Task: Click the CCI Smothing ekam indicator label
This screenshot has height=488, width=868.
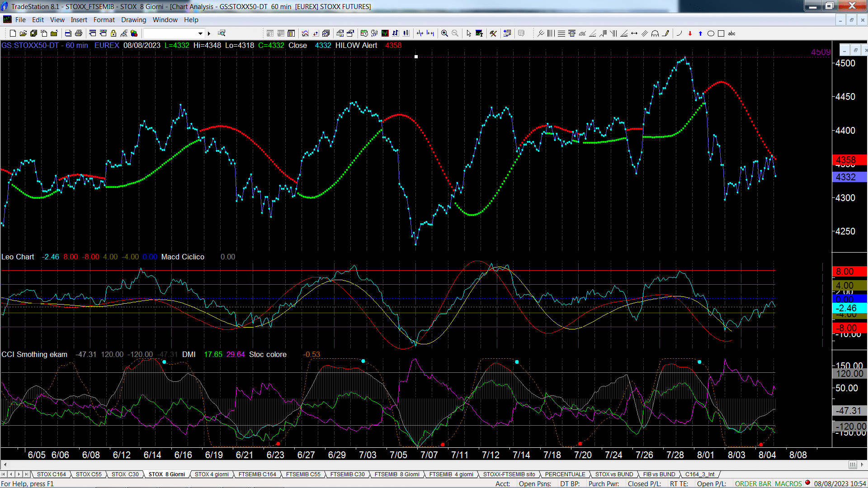Action: point(34,354)
